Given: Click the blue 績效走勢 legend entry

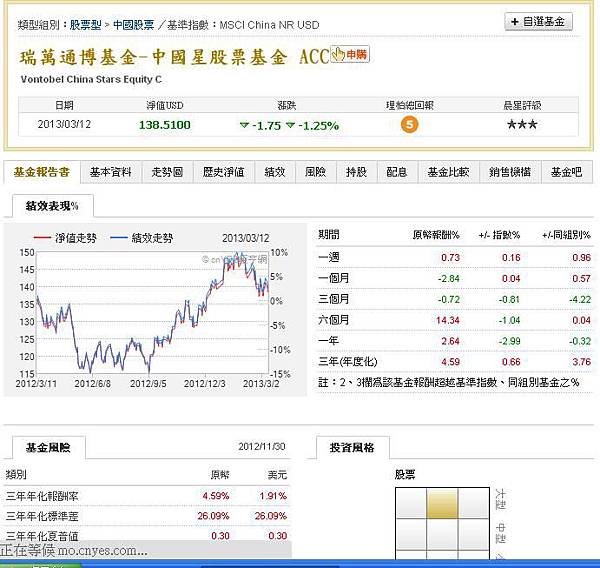Looking at the screenshot, I should coord(142,238).
